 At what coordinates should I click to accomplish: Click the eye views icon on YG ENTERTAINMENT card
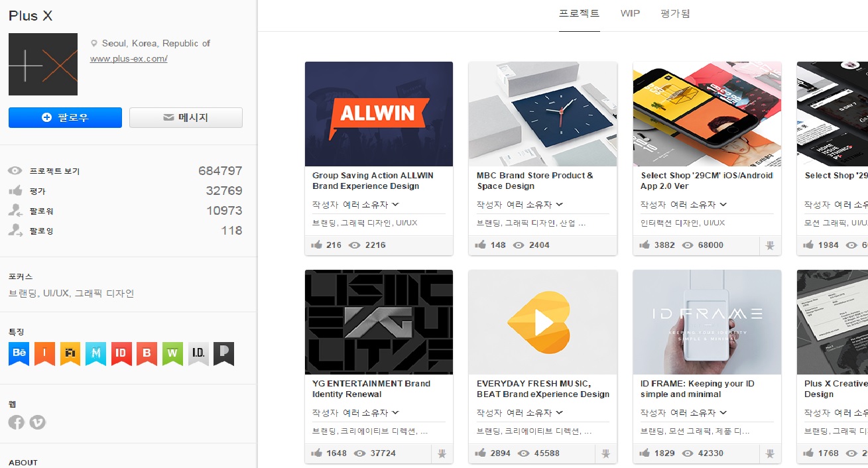[360, 453]
